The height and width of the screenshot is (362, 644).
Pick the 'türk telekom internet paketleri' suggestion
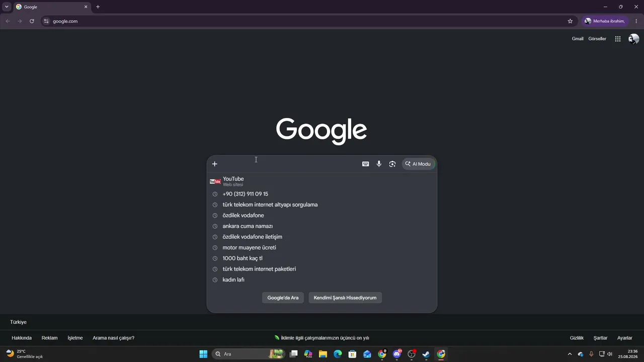point(322,269)
